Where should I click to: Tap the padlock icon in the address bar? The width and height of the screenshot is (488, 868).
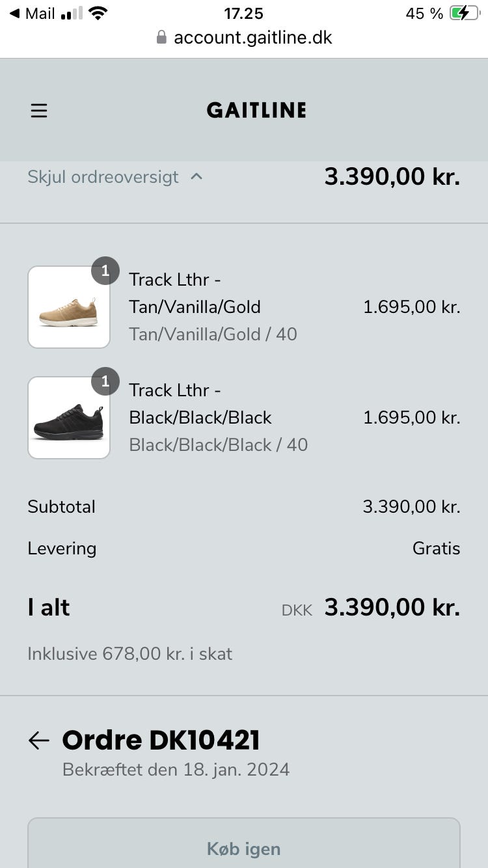click(162, 38)
